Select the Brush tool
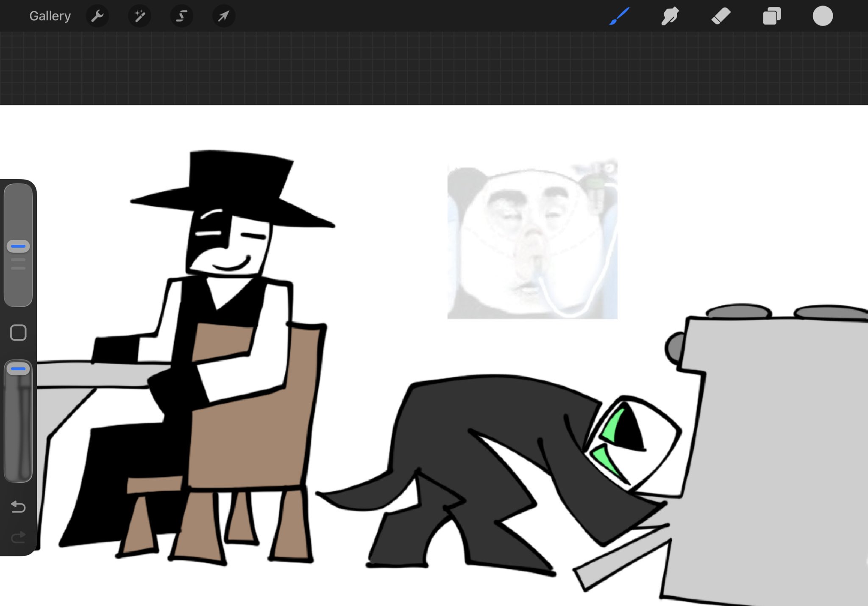 tap(619, 16)
